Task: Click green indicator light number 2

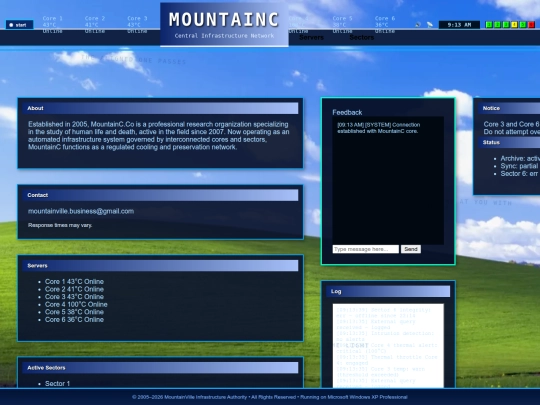Action: [x=497, y=25]
